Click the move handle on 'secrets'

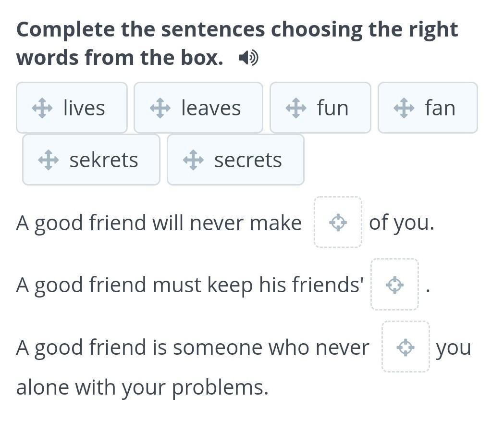(x=193, y=160)
